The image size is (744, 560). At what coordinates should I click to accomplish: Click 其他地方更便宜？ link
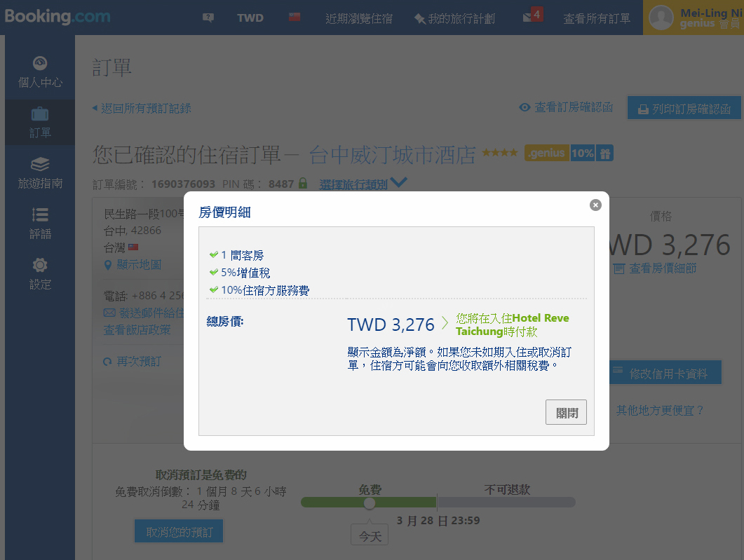[660, 411]
